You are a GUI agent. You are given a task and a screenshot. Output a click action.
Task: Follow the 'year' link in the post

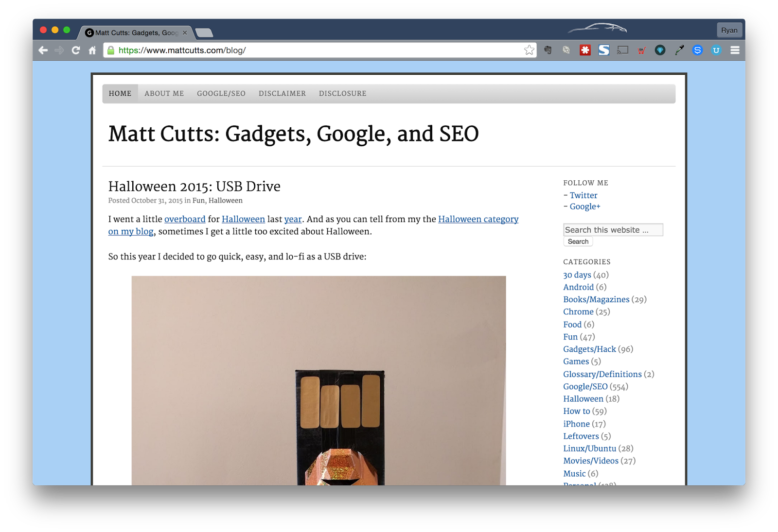pos(293,219)
